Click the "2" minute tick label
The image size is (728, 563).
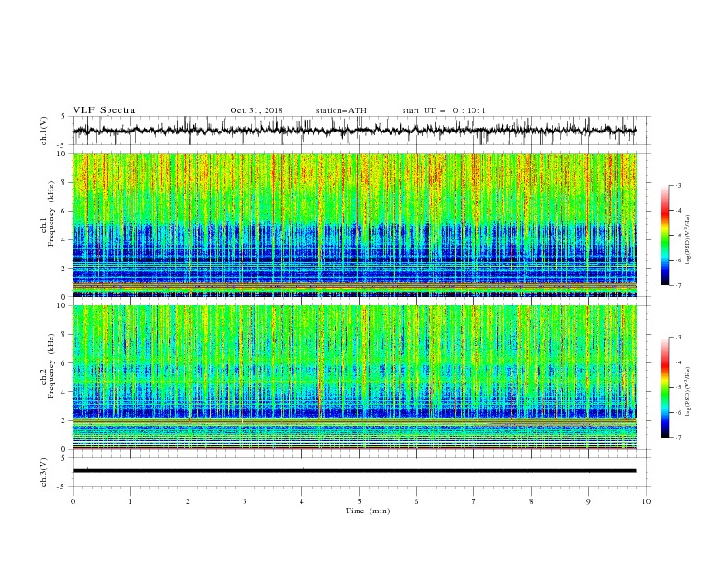[x=188, y=501]
